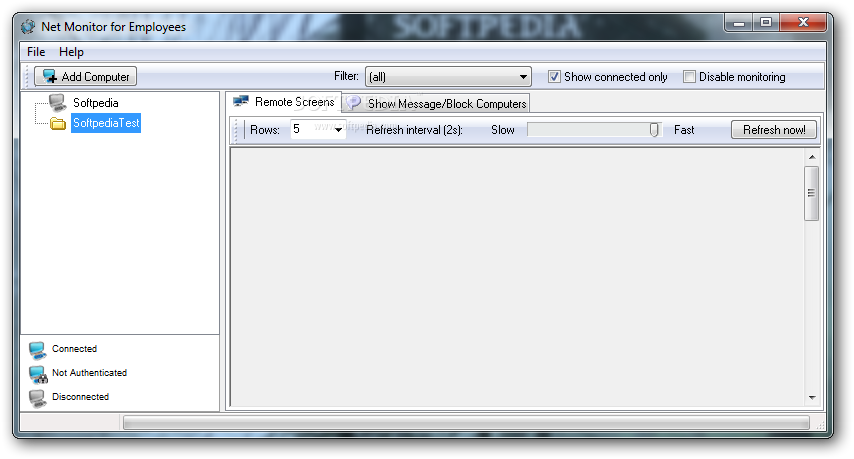854x459 pixels.
Task: Click the scroll up arrow in screens panel
Action: (x=812, y=157)
